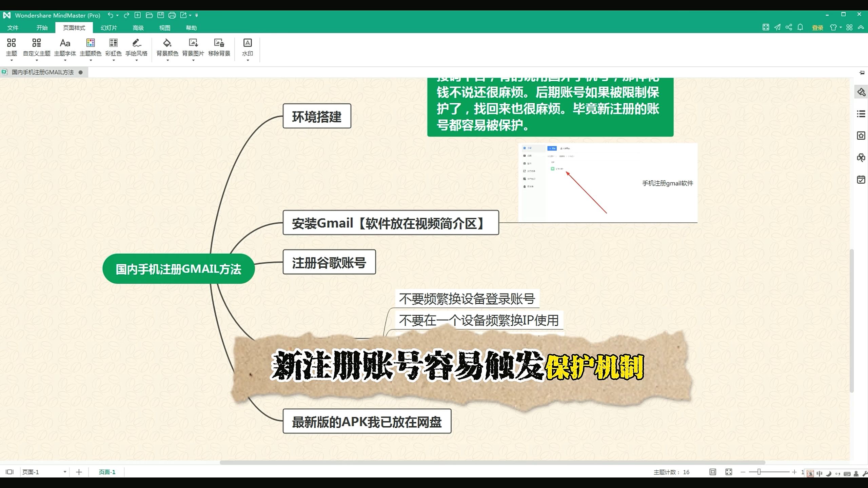Select document tab 国内手机注册GMAIL方法
Screen dimensions: 868x488
43,72
